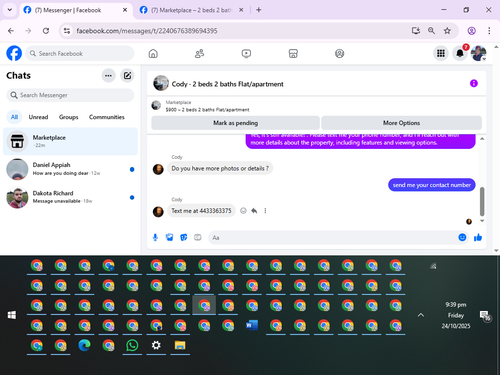Open the Marketplace chat entry

point(70,141)
